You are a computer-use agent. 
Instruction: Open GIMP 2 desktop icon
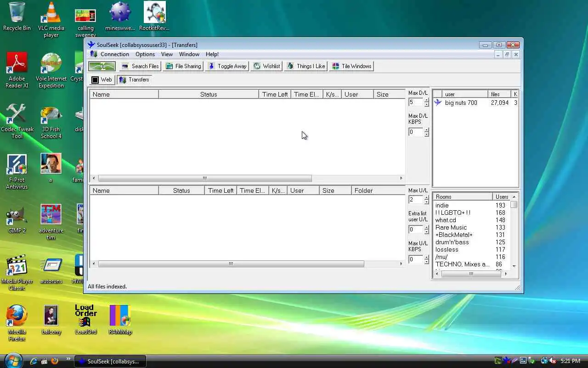pos(17,219)
